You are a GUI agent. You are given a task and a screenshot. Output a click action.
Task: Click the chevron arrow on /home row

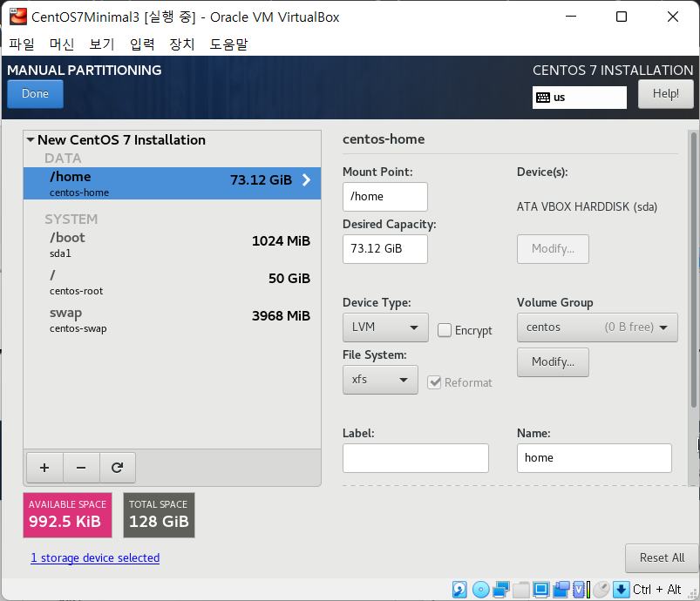click(306, 179)
